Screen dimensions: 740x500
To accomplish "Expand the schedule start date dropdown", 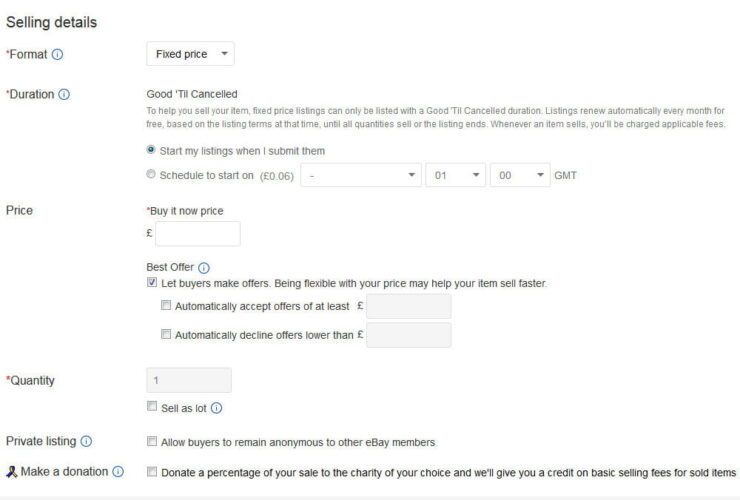I will (362, 175).
